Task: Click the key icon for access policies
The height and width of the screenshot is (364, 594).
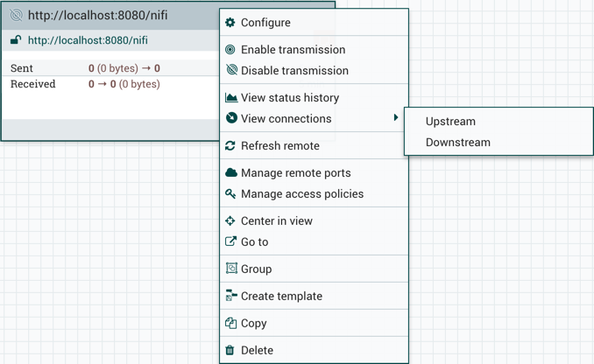Action: pyautogui.click(x=230, y=194)
